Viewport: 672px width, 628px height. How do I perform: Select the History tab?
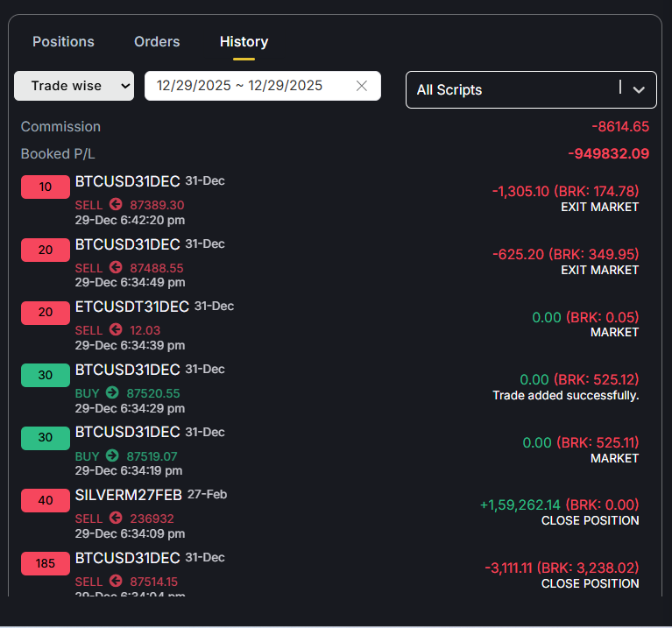pos(244,42)
